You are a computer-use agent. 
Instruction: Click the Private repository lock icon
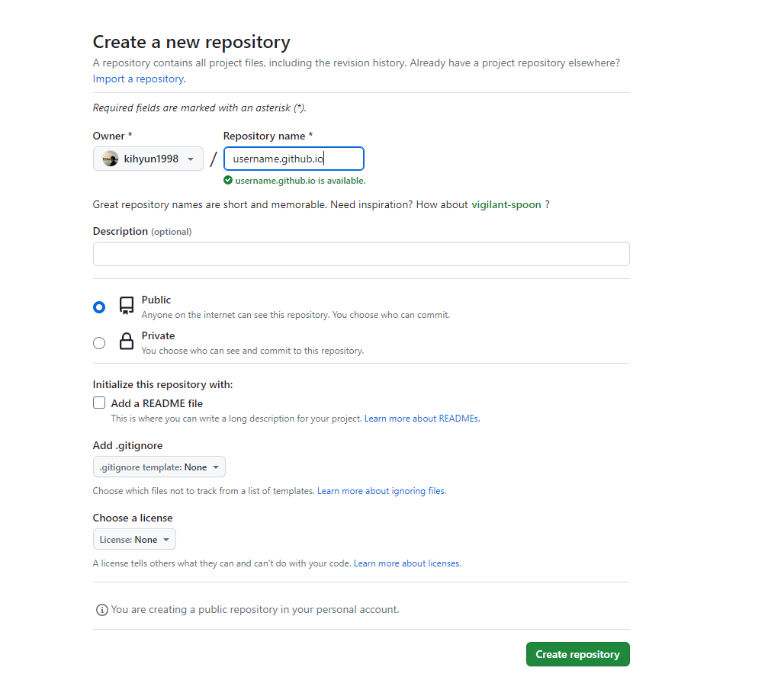pyautogui.click(x=127, y=342)
